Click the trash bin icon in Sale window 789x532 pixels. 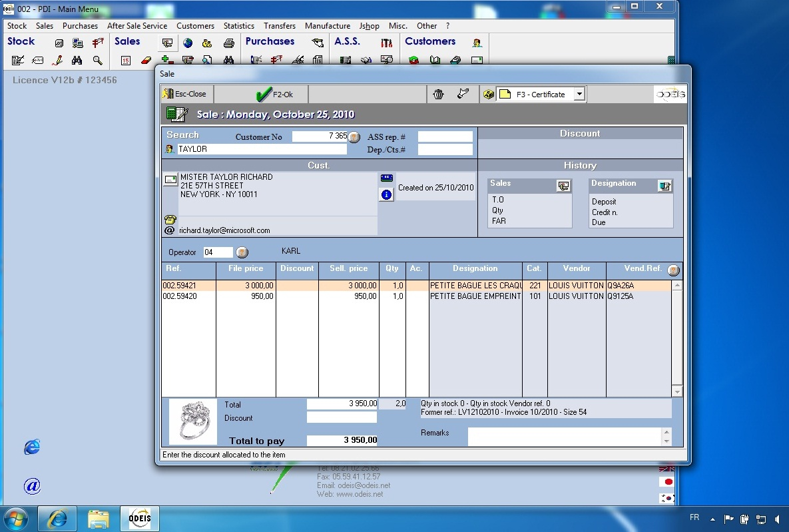(x=438, y=94)
